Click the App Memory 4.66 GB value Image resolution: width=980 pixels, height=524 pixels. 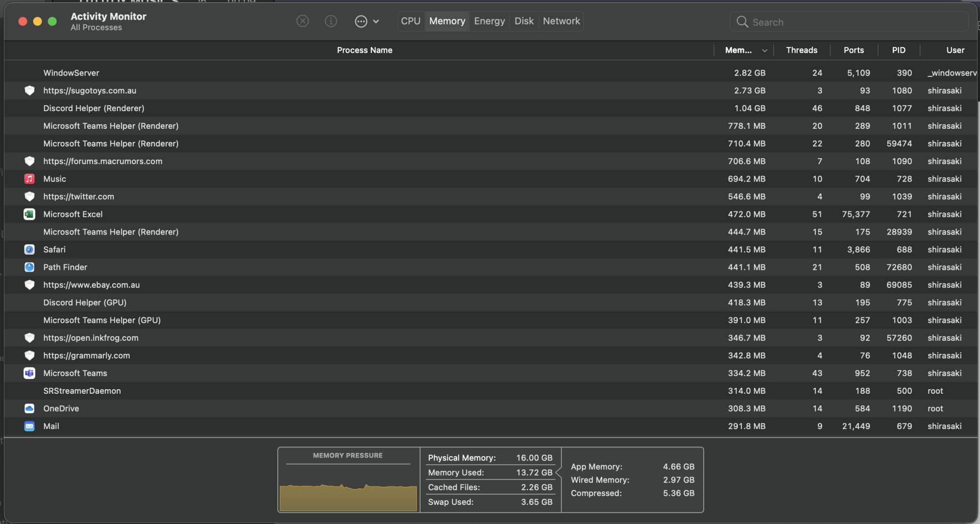[679, 467]
